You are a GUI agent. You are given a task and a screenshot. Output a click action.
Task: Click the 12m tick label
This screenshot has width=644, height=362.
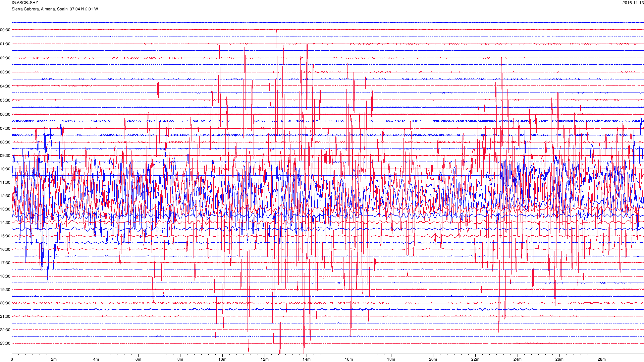(x=265, y=359)
